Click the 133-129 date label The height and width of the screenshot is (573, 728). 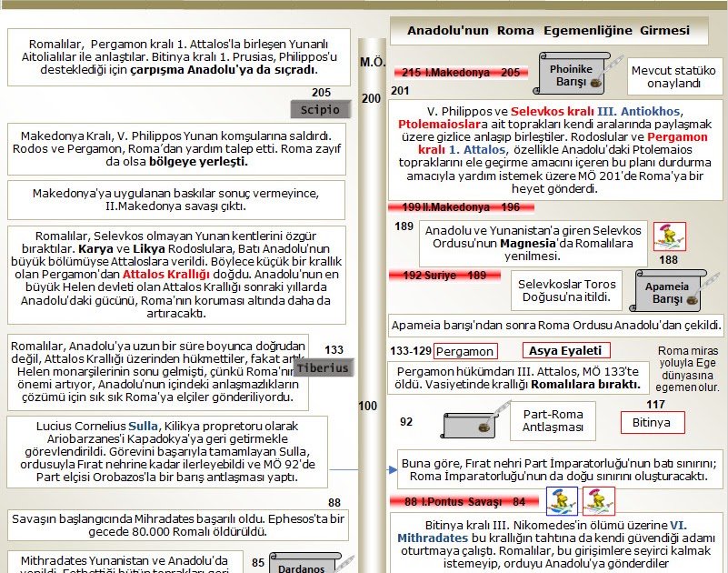coord(411,351)
